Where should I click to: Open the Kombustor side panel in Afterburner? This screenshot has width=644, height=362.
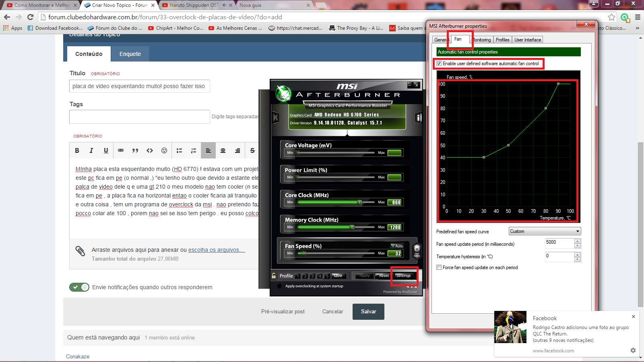276,117
